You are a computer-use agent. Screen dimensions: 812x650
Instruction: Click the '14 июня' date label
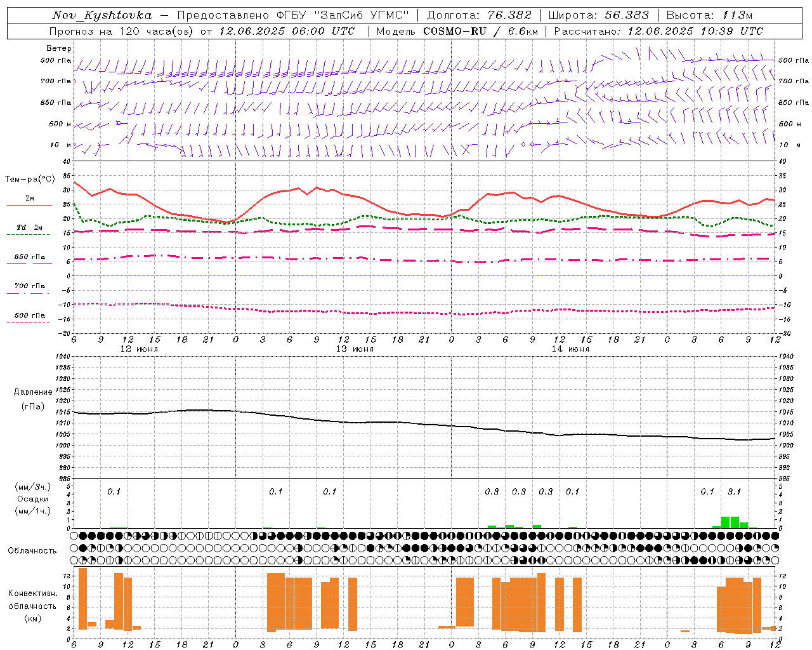click(570, 349)
